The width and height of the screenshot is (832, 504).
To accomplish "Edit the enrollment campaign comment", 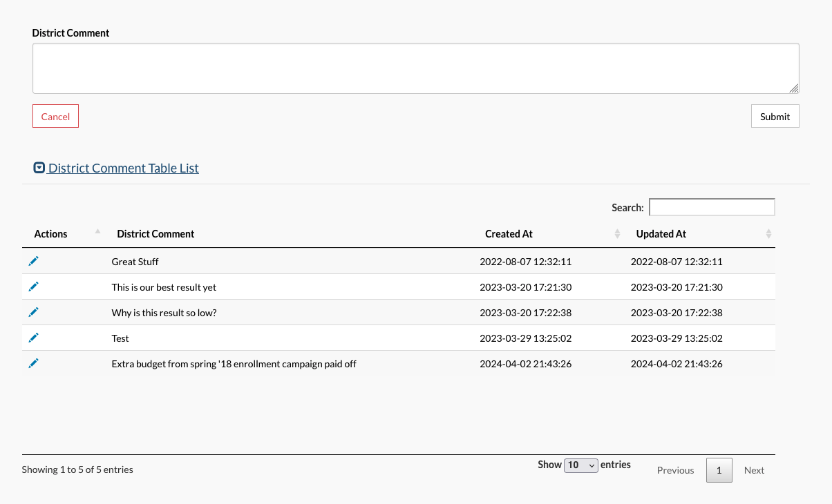I will [x=33, y=362].
